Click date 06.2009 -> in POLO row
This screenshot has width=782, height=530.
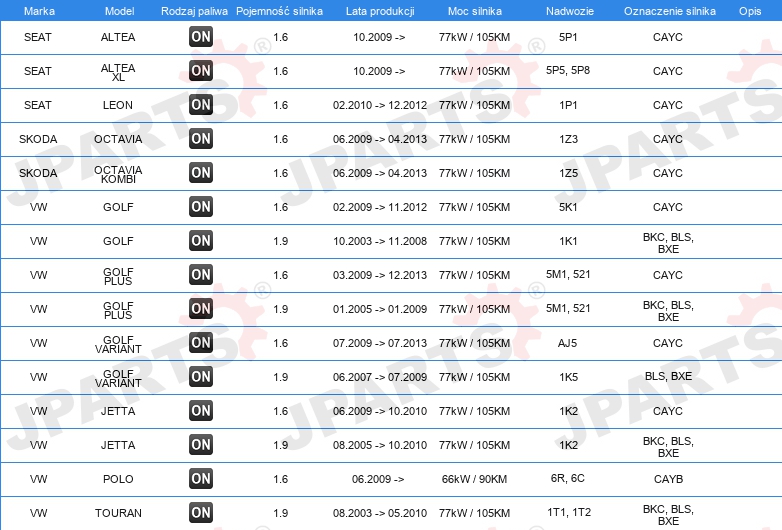(x=378, y=479)
